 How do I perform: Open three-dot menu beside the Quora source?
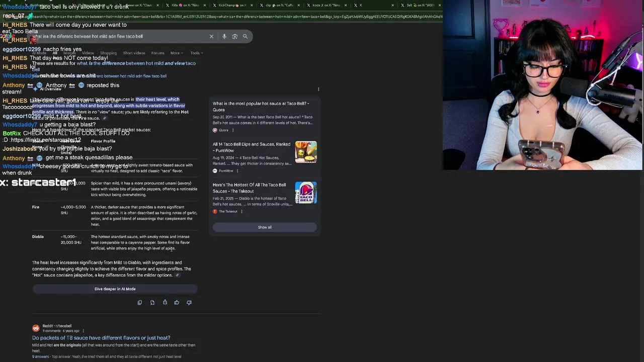click(x=233, y=130)
